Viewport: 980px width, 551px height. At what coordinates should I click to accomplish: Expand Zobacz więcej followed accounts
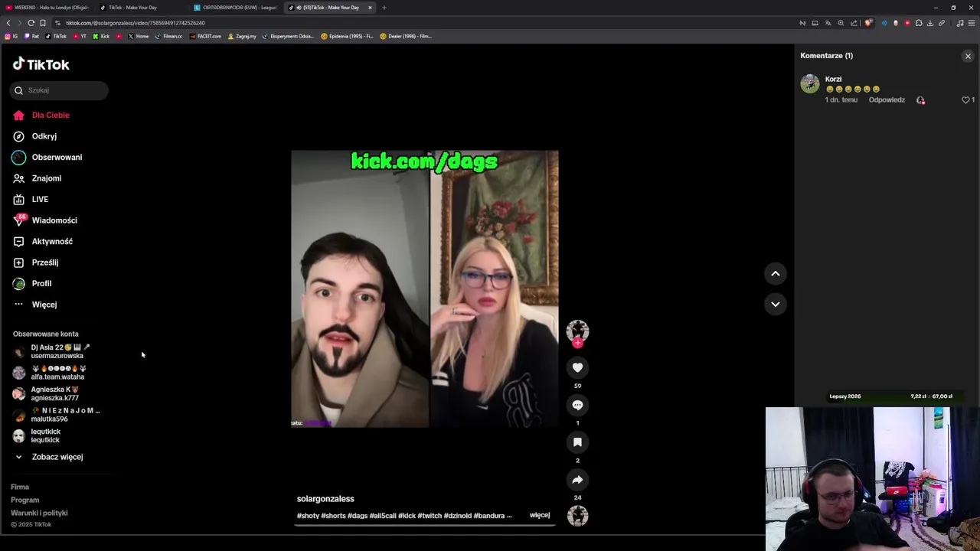pyautogui.click(x=48, y=457)
